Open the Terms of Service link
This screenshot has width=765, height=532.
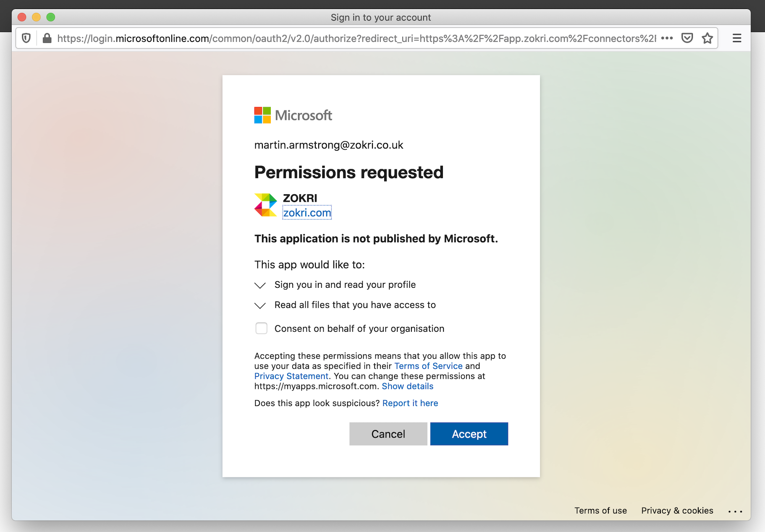(x=428, y=366)
